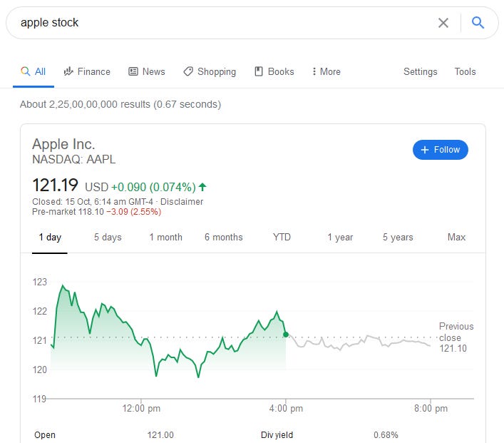Click the Apple Inc. company name
Viewport: 504px width, 443px height.
pos(63,144)
